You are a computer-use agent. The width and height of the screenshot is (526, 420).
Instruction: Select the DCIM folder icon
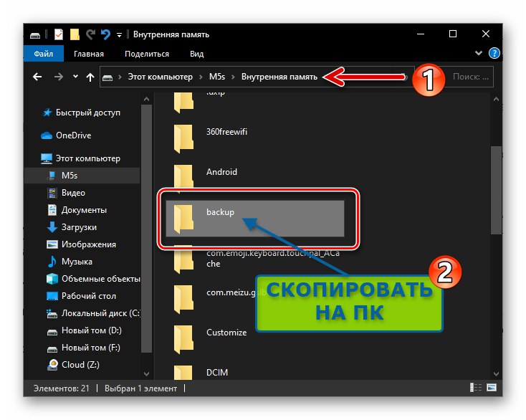[183, 373]
